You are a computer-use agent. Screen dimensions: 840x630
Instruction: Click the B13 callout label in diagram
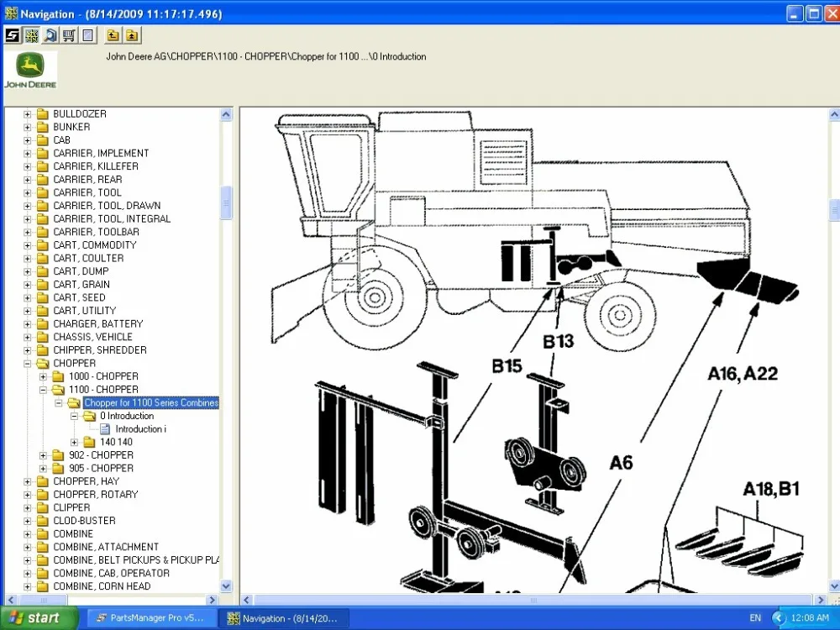pos(559,341)
